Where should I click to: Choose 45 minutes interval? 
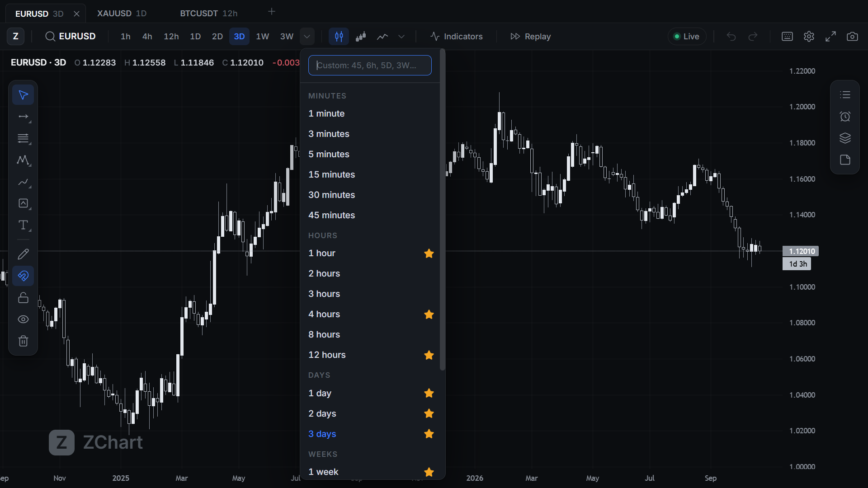370,215
